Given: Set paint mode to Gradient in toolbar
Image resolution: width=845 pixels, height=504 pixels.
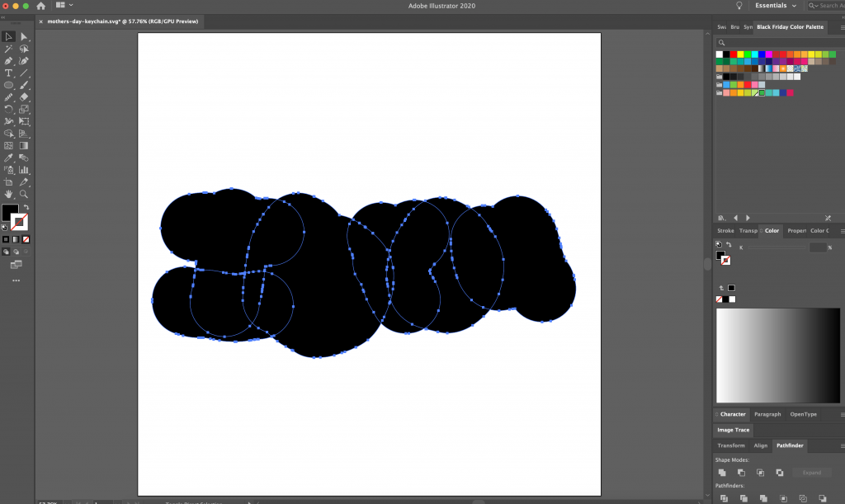Looking at the screenshot, I should [x=16, y=239].
